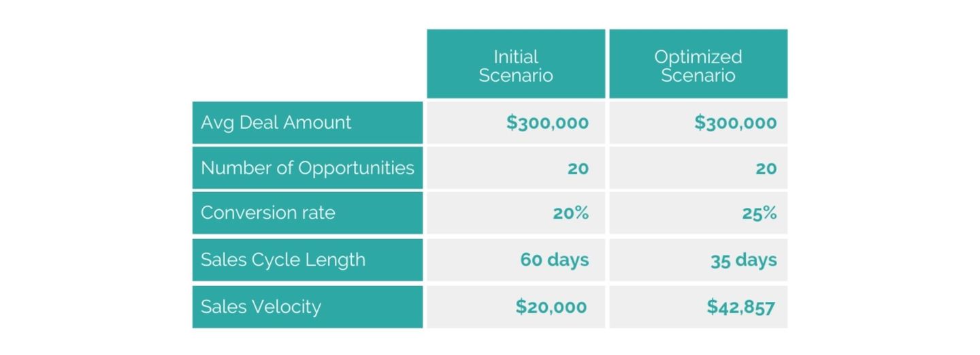The width and height of the screenshot is (980, 355).
Task: Select the 25% conversion rate cell
Action: tap(759, 213)
